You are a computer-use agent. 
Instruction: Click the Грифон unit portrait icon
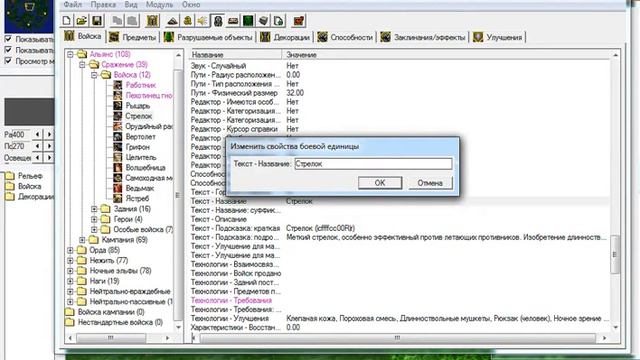tap(118, 147)
